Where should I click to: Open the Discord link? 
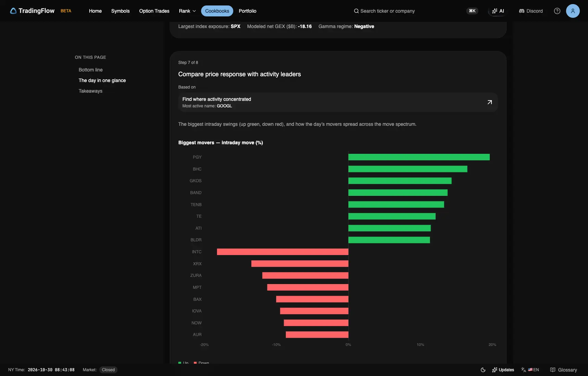[x=531, y=11]
